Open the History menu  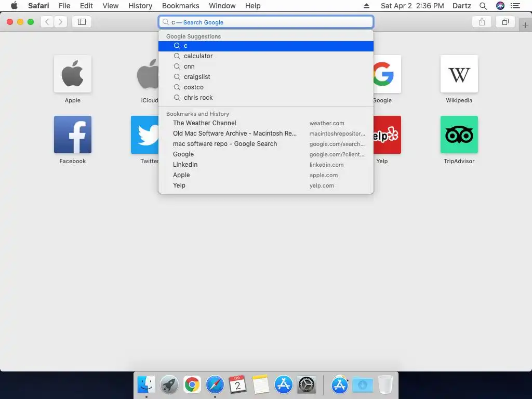[140, 6]
